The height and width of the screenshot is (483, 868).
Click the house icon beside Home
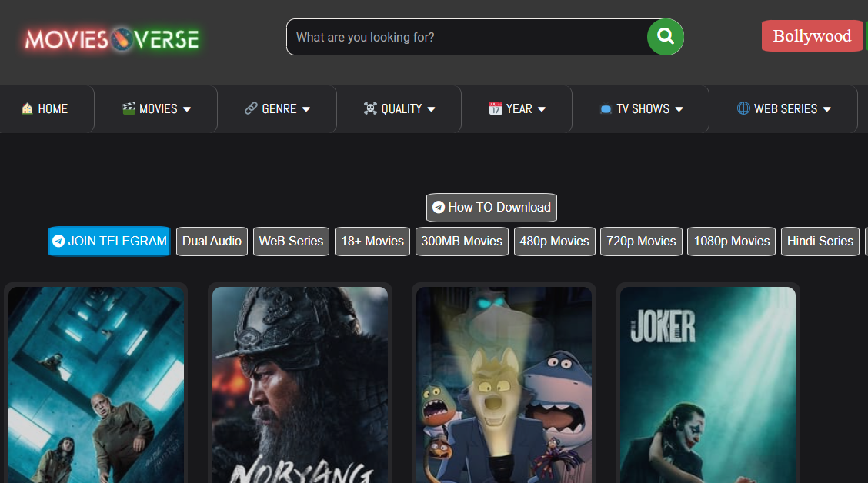[x=27, y=108]
